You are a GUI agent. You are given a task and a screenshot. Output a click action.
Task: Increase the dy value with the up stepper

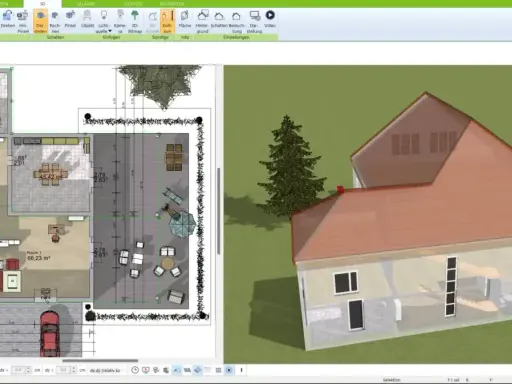coord(73,368)
